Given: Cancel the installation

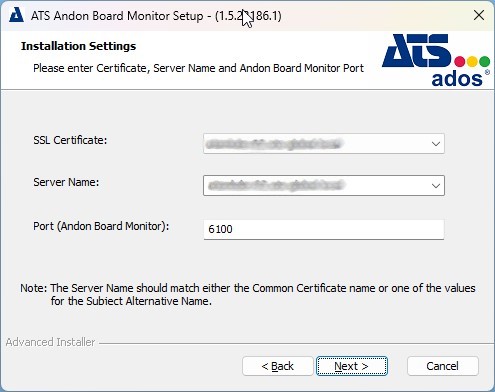Looking at the screenshot, I should 443,366.
